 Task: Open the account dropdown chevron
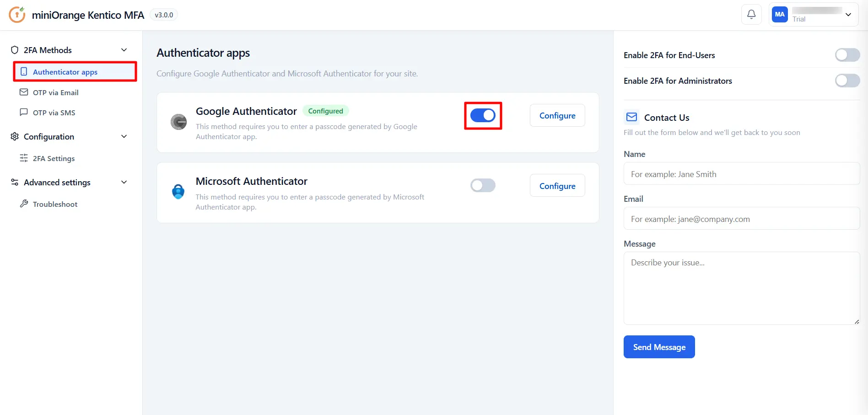pyautogui.click(x=848, y=15)
